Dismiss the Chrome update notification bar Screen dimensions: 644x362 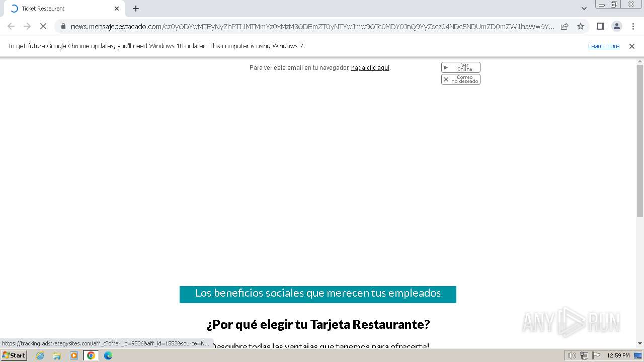pos(631,46)
